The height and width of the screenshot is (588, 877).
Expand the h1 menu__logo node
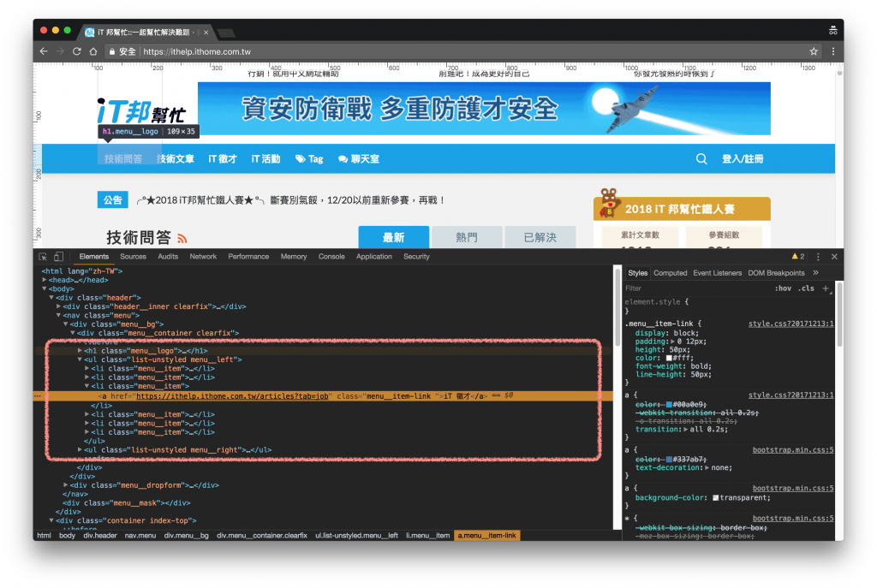click(x=80, y=350)
